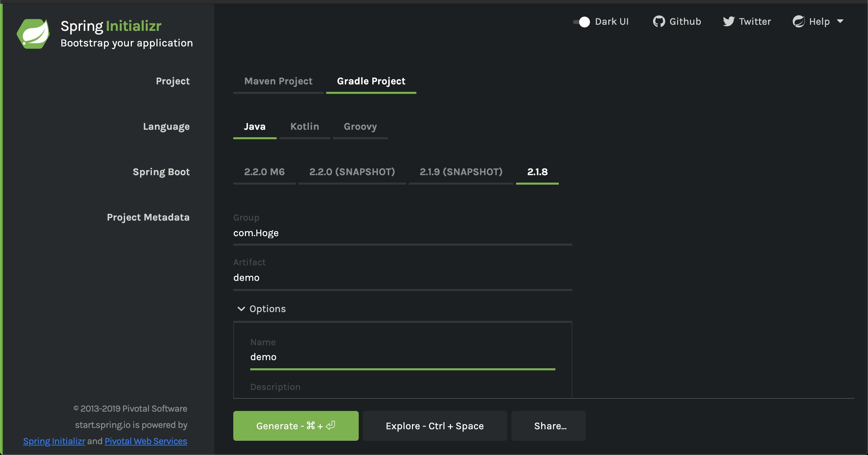This screenshot has width=868, height=455.
Task: Click the Github octocat icon
Action: coord(659,21)
